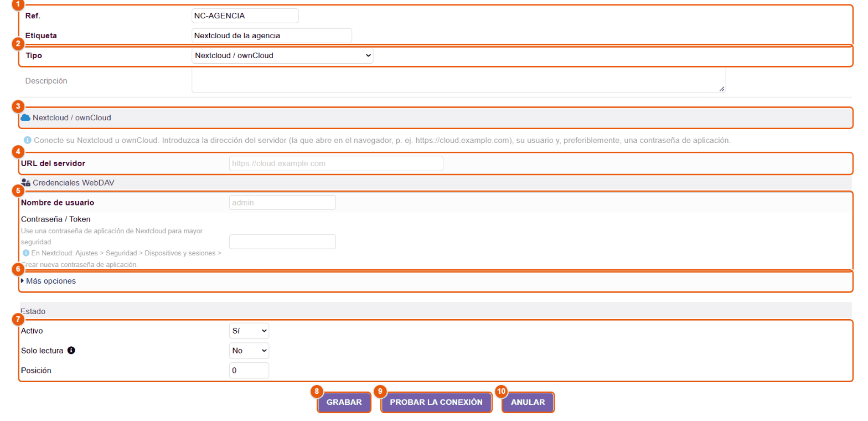The width and height of the screenshot is (868, 421).
Task: Click the Solo lectura label
Action: (42, 350)
